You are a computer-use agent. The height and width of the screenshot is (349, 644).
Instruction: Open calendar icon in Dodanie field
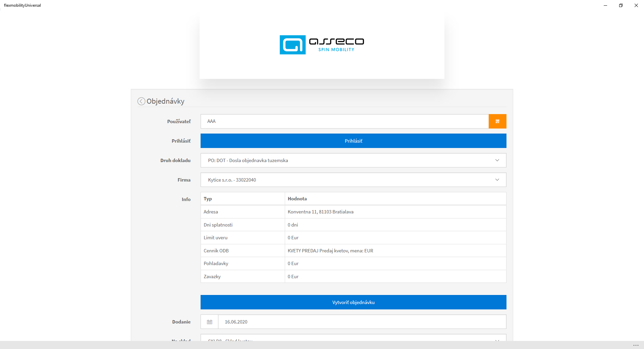point(210,322)
